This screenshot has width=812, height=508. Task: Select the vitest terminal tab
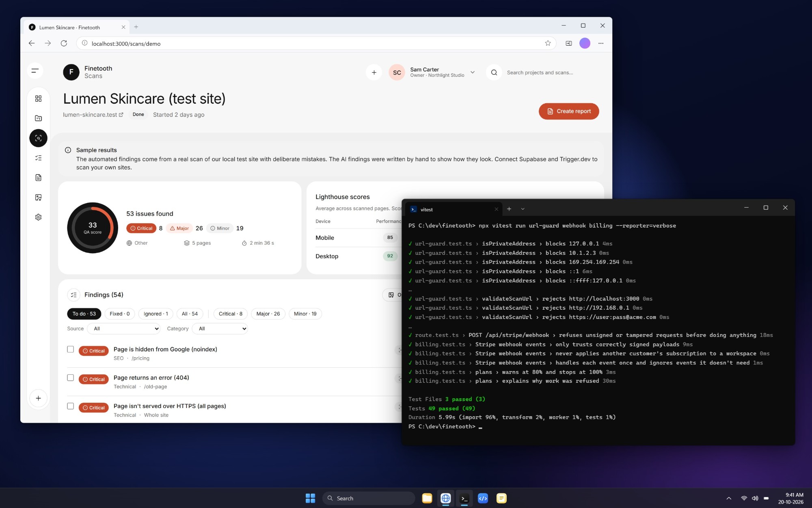coord(454,209)
